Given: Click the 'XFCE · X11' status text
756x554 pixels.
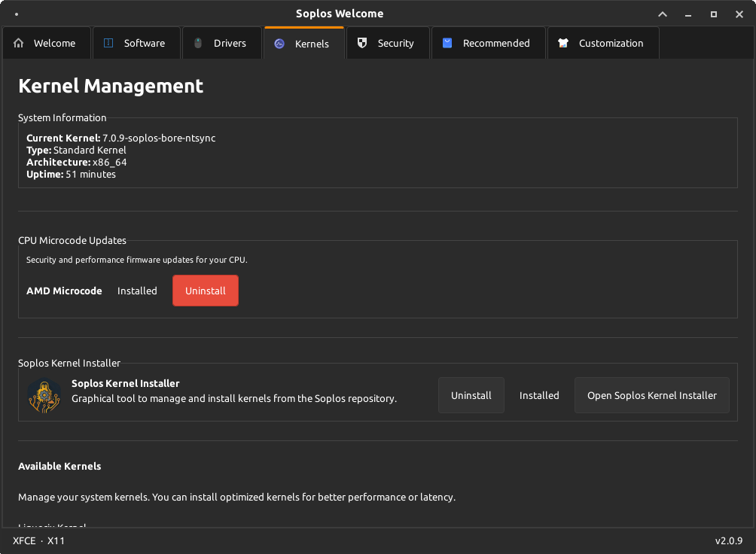Looking at the screenshot, I should point(38,540).
